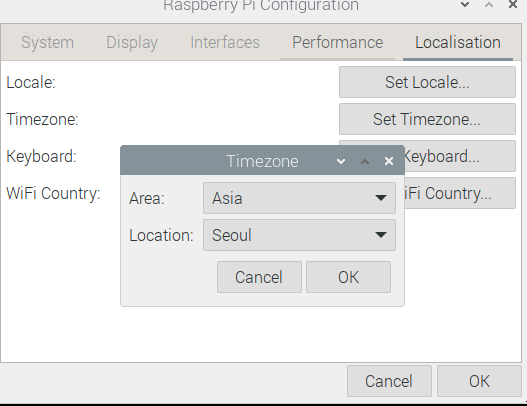Minimize the Timezone dialog using down chevron
This screenshot has height=406, width=527.
pos(341,162)
